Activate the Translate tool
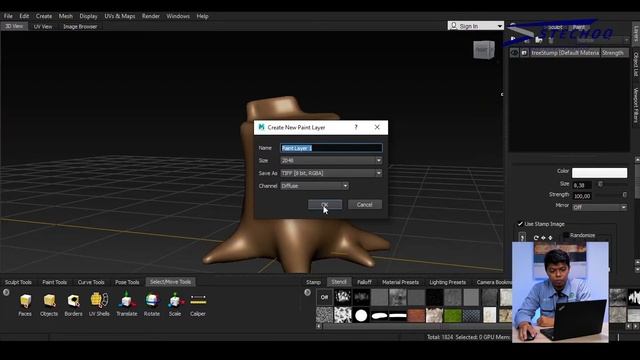Viewport: 640px width, 360px height. tap(127, 304)
